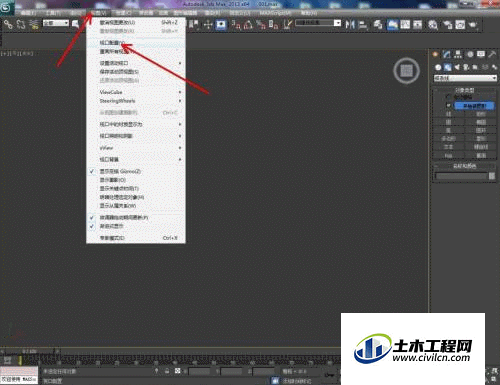Click the object name input field
Screen dimensions: 500x385
click(461, 176)
